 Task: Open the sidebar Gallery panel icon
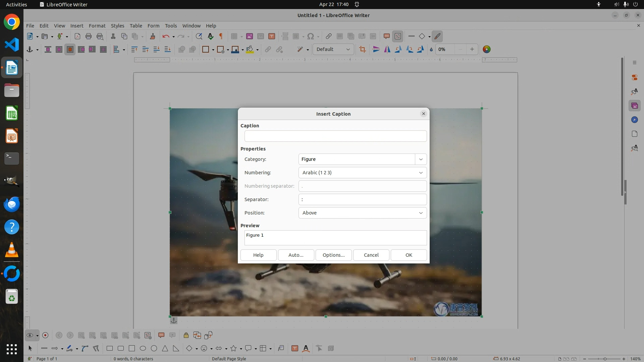click(x=634, y=106)
